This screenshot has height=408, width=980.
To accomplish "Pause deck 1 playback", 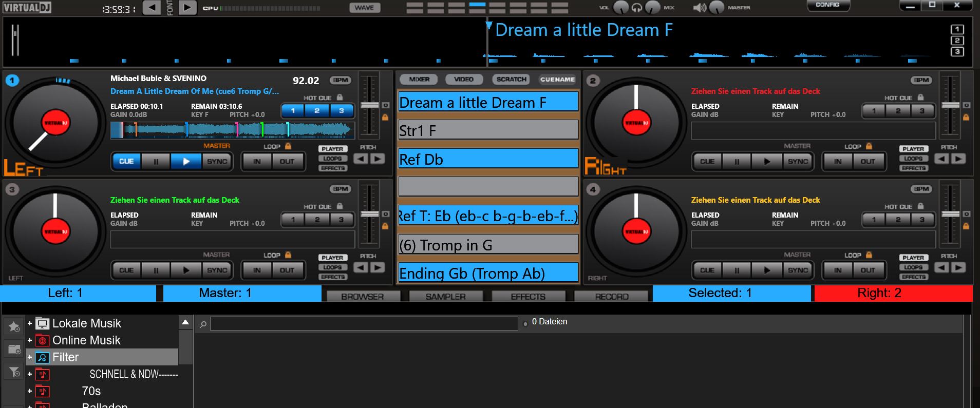I will click(156, 161).
